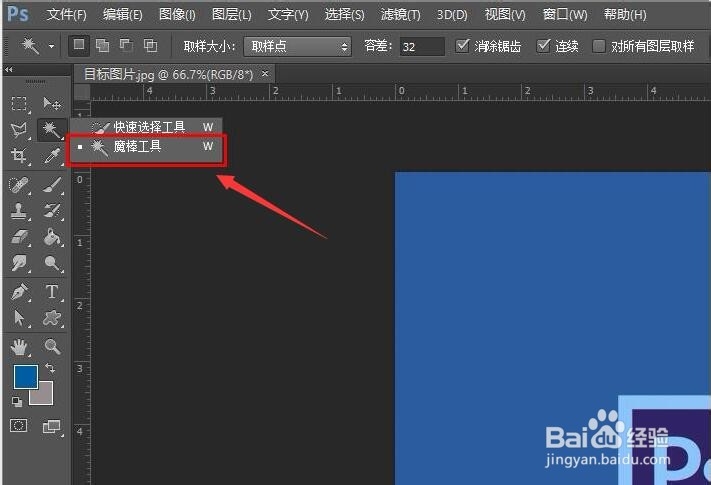Viewport: 711px width, 485px height.
Task: Select the Pen tool
Action: pyautogui.click(x=19, y=292)
